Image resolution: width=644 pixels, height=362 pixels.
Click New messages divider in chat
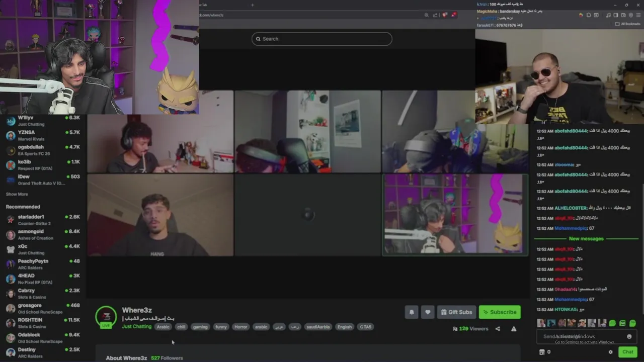coord(586,239)
